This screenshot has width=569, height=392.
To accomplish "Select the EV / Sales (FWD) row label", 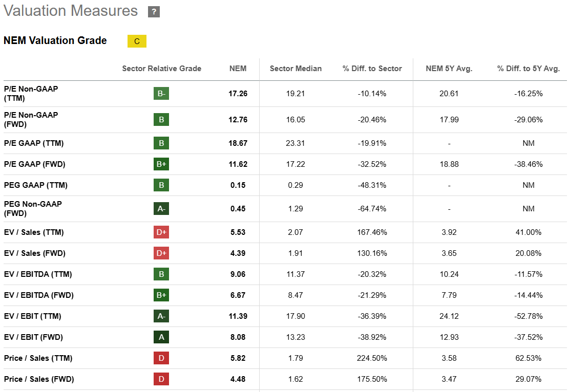I will pyautogui.click(x=34, y=253).
